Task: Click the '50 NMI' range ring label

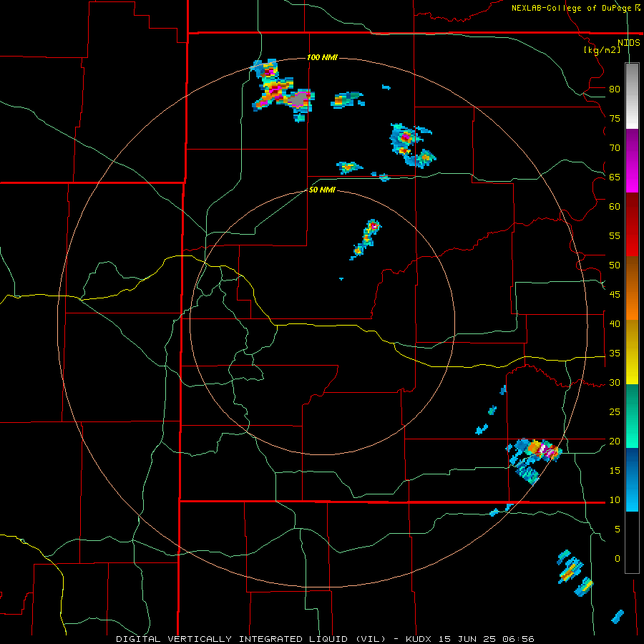Action: click(x=322, y=190)
